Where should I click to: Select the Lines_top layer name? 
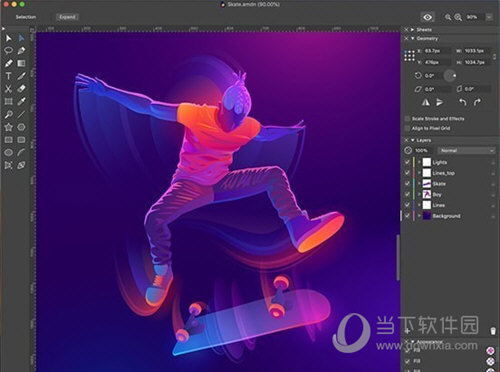pos(443,173)
